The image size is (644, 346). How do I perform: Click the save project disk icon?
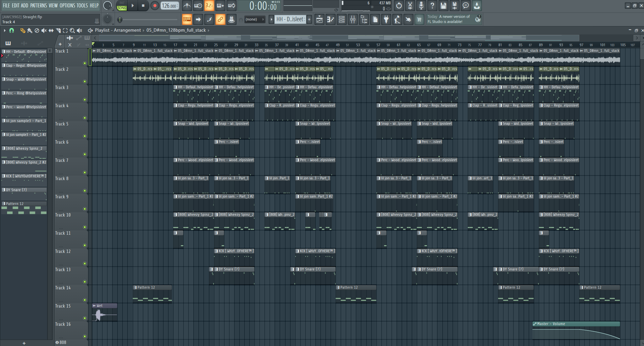coord(443,5)
